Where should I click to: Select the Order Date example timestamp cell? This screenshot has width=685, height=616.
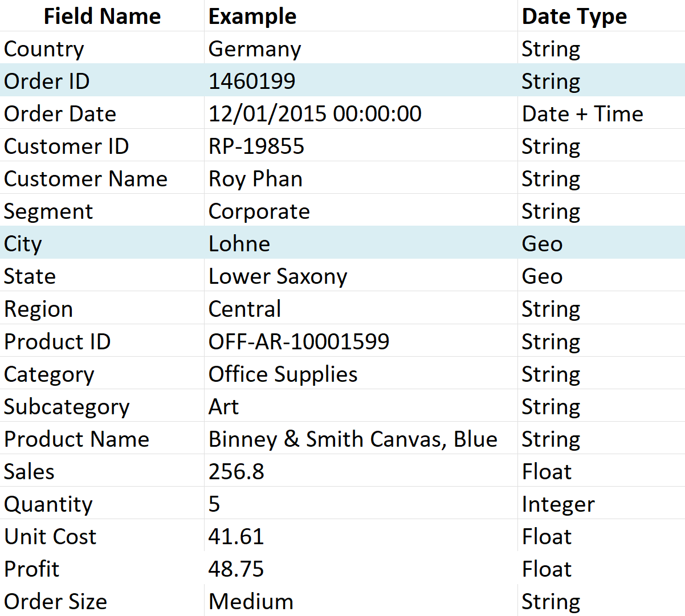pos(315,113)
